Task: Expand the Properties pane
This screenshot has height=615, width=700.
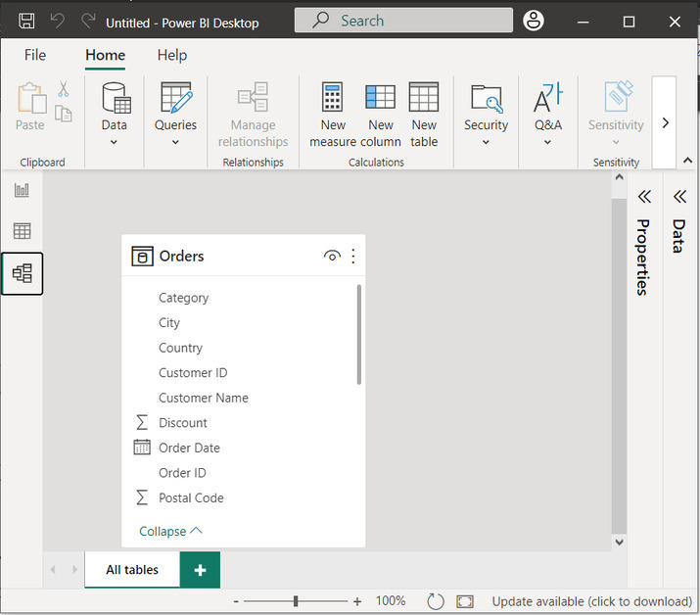Action: (x=644, y=197)
